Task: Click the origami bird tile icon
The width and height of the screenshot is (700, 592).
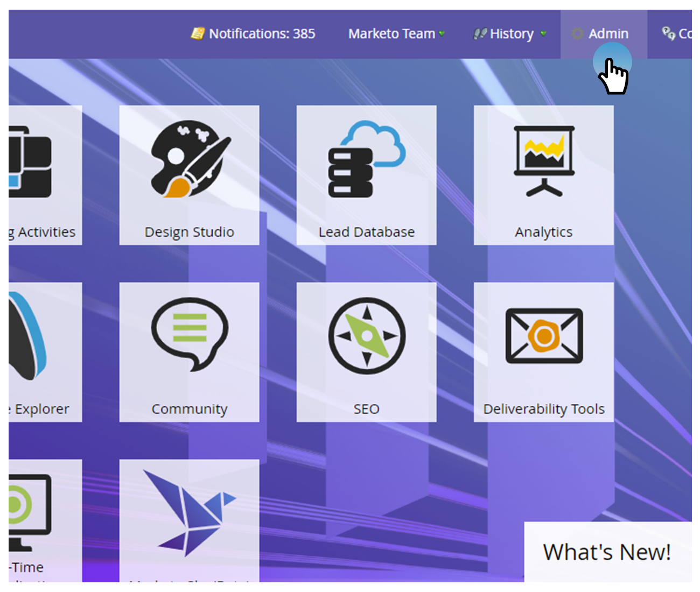Action: (x=190, y=512)
